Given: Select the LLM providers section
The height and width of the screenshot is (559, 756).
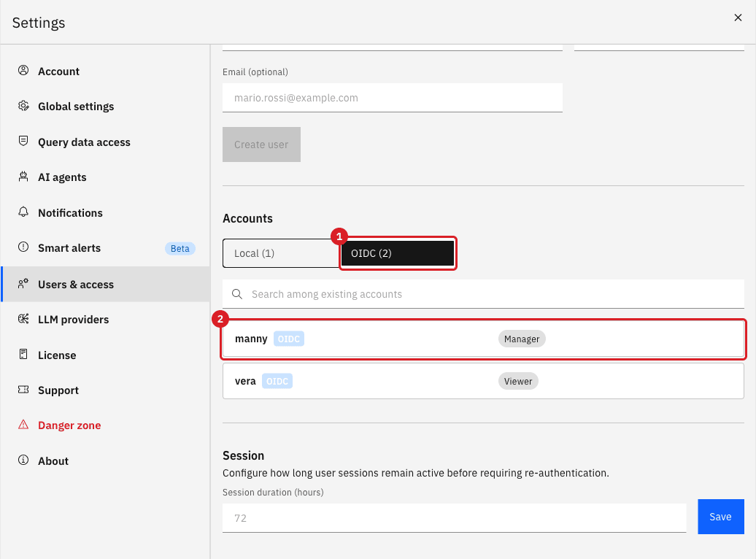Looking at the screenshot, I should 105,320.
